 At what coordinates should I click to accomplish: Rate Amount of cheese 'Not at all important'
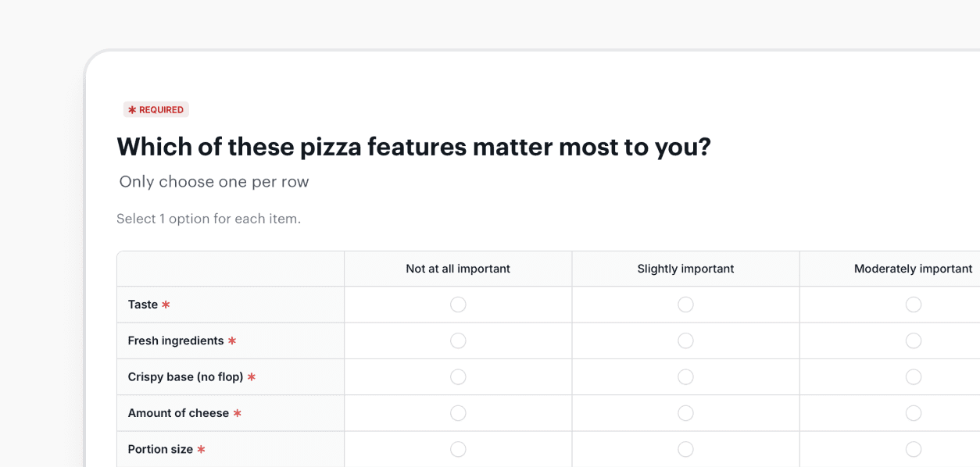coord(458,413)
